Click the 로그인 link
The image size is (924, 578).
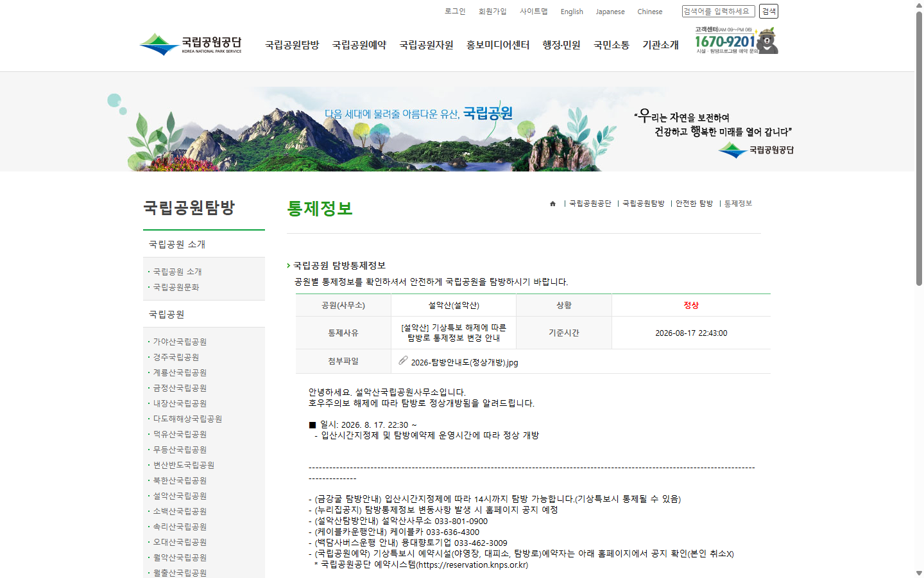pos(455,12)
